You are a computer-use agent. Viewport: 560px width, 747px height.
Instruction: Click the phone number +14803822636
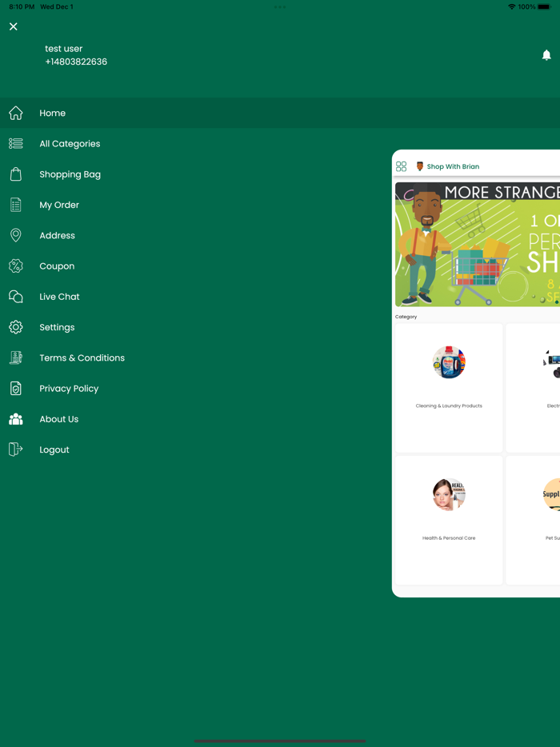point(76,62)
